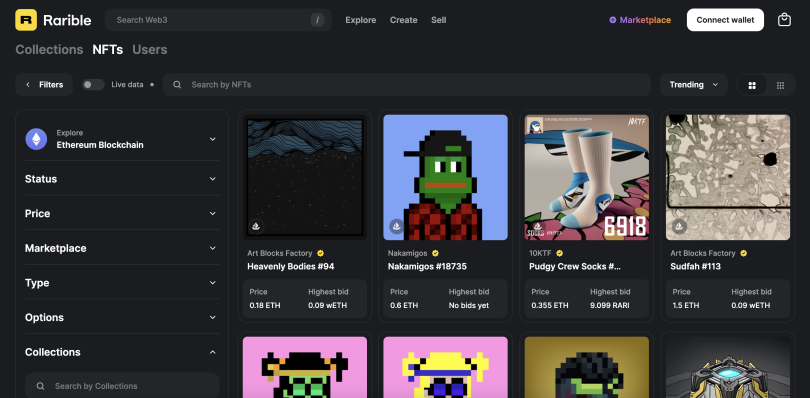Screen dimensions: 810x398
Task: Click the Rarible wordmark text
Action: point(67,20)
